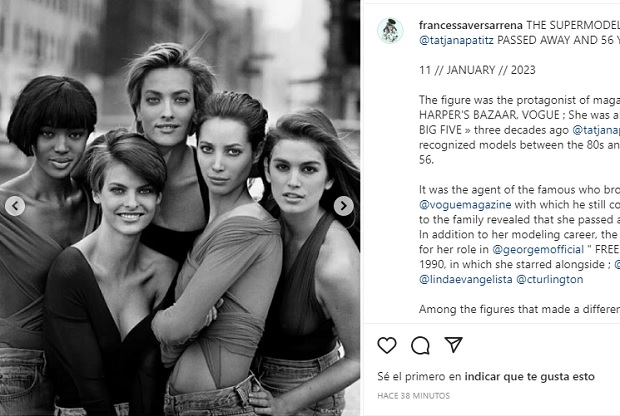Advance to the next photo in carousel
Screen dimensions: 620x416
click(x=344, y=206)
